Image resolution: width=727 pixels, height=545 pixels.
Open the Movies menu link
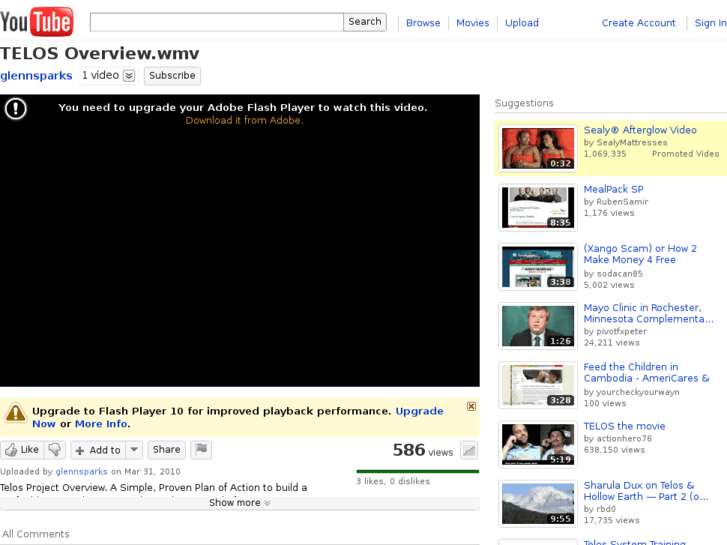click(472, 23)
